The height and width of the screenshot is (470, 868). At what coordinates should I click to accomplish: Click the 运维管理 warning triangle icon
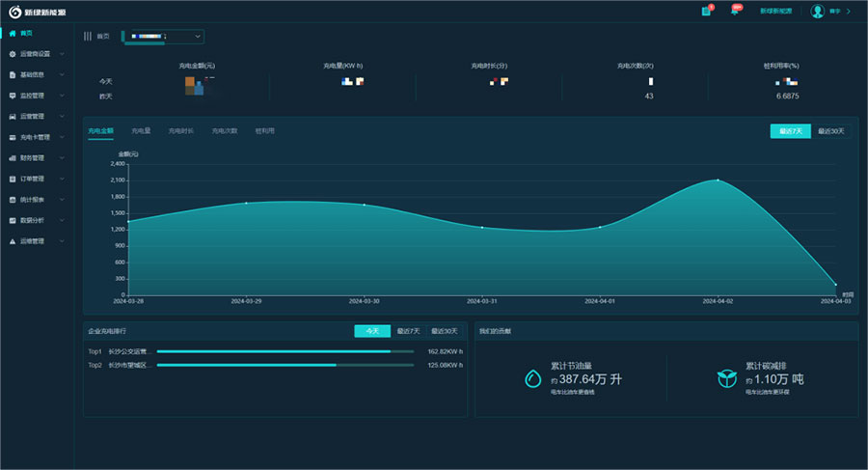[13, 241]
